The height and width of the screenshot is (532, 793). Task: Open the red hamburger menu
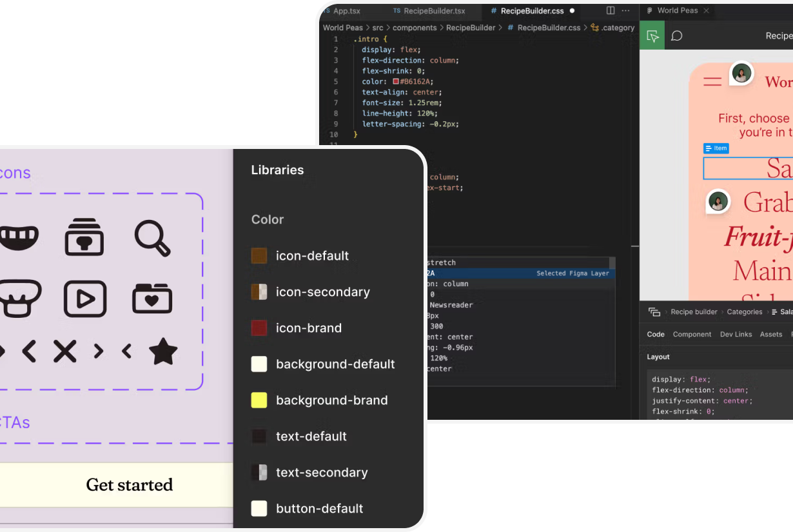point(712,82)
